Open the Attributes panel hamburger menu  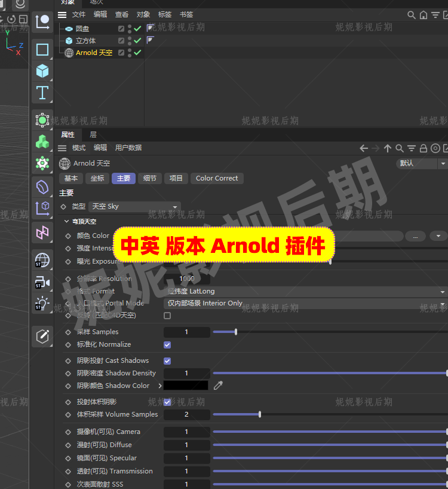pos(62,148)
